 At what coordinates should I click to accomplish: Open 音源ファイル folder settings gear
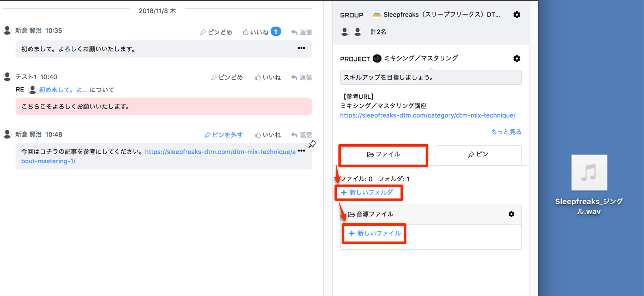coord(511,214)
